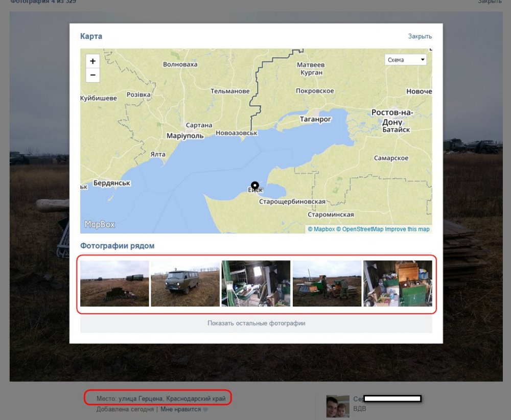
Task: Zoom out the map with minus button
Action: tap(92, 75)
